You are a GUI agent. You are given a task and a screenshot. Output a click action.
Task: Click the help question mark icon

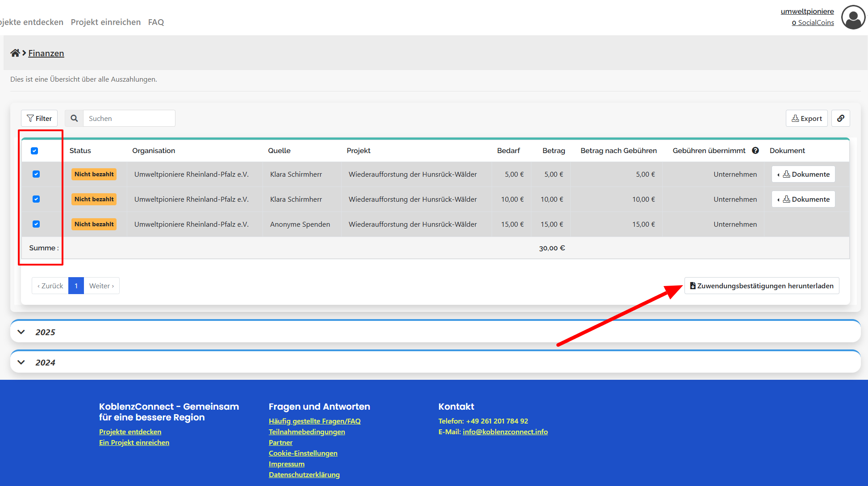point(755,150)
